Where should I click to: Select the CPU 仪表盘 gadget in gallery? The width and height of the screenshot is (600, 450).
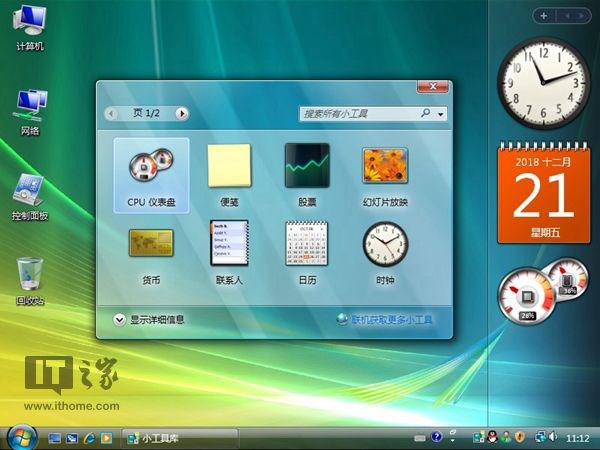(x=151, y=175)
